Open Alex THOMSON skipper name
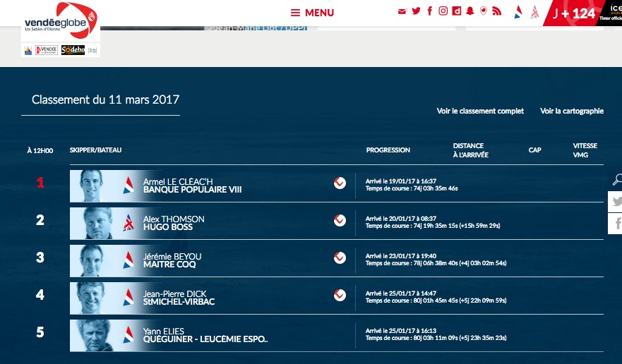The height and width of the screenshot is (364, 622). [174, 219]
